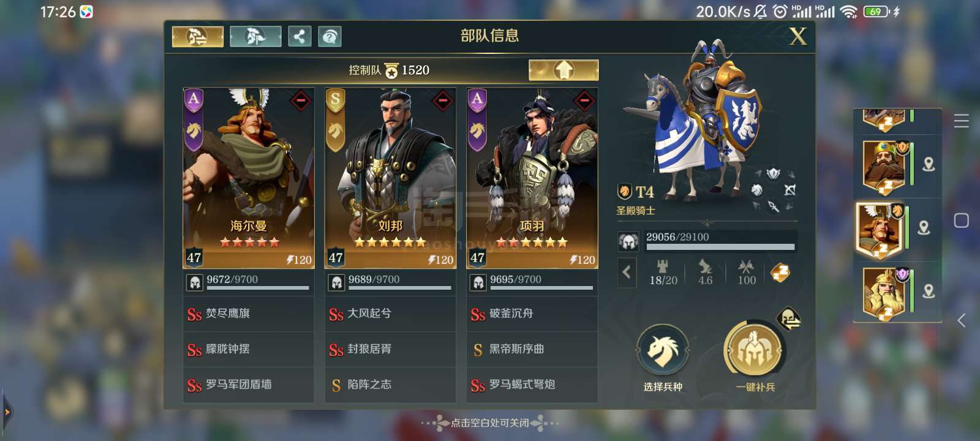Remove 海尔曼 with the red minus icon
The width and height of the screenshot is (980, 441).
click(x=300, y=100)
